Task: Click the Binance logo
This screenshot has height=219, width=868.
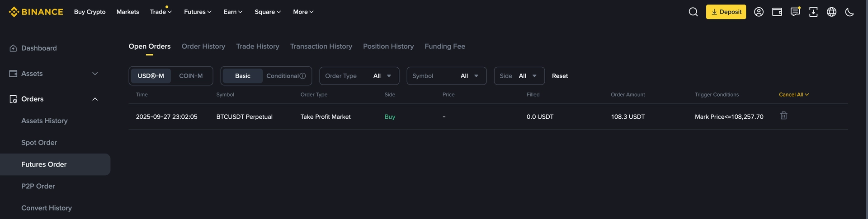Action: point(36,12)
